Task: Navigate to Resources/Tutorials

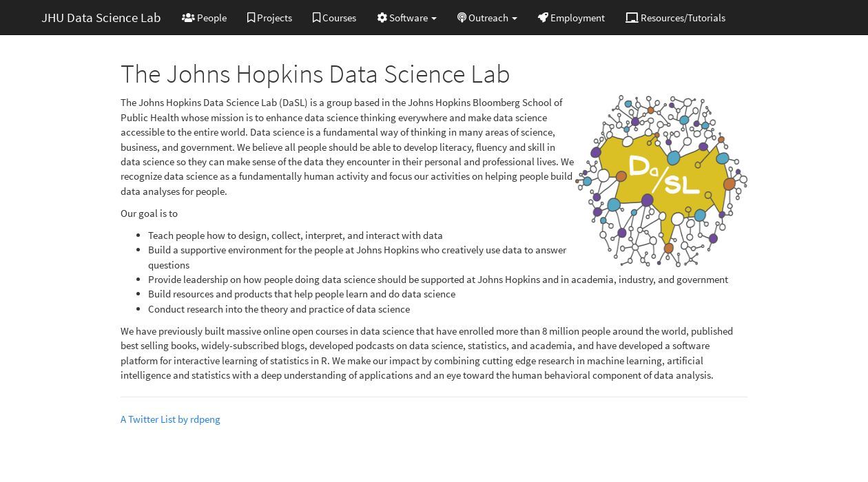Action: (x=683, y=18)
